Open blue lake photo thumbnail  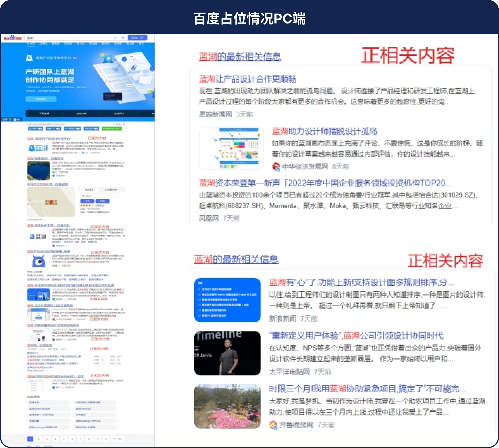[x=38, y=170]
